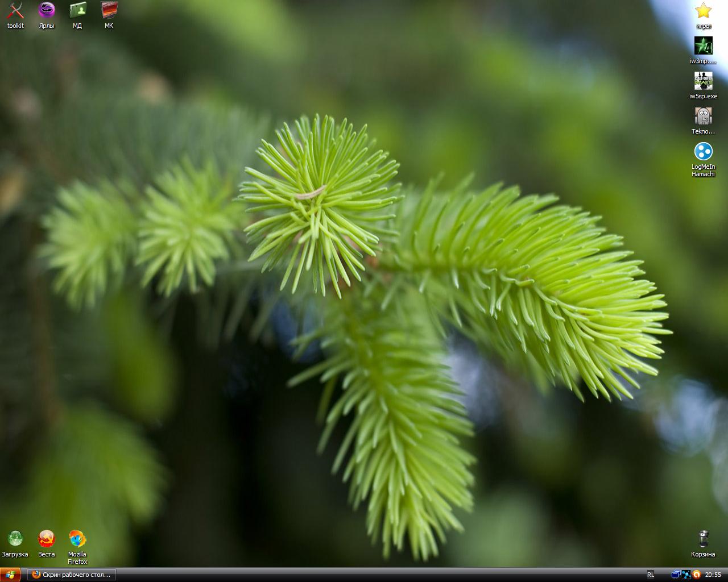Select the МК desktop icon
The height and width of the screenshot is (582, 728).
[x=109, y=10]
